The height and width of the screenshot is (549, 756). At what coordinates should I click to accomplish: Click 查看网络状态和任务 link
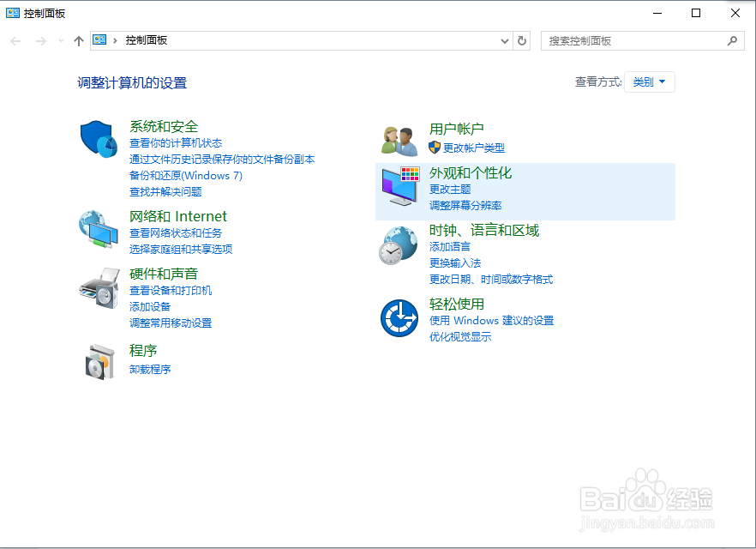(x=176, y=233)
